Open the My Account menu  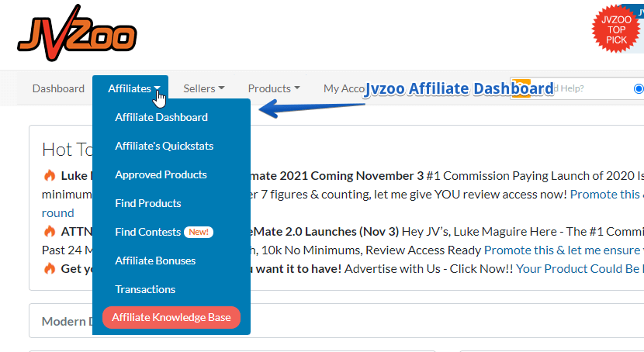pos(344,88)
